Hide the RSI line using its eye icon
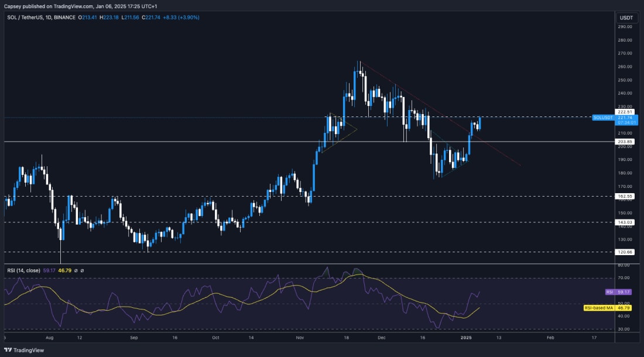Viewport: 644px width, 357px height. [76, 270]
